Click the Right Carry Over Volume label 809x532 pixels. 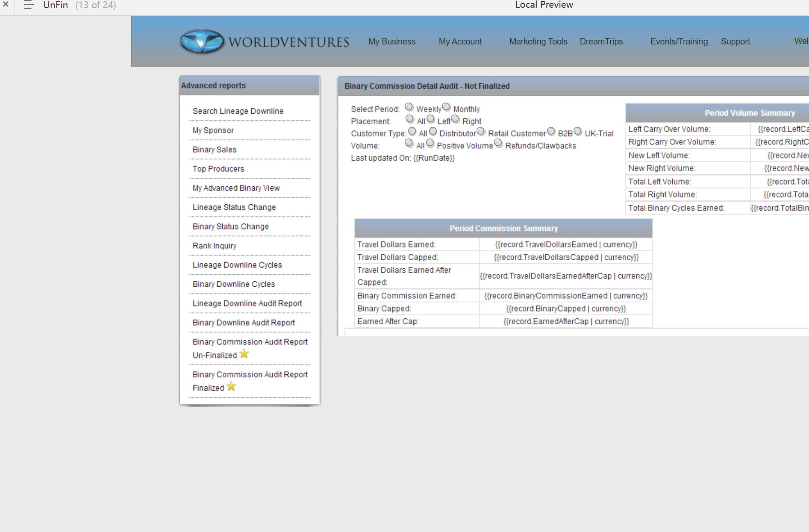[672, 142]
